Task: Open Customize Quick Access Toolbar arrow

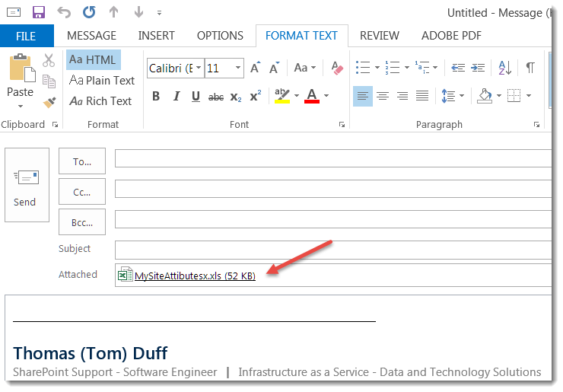Action: point(159,13)
